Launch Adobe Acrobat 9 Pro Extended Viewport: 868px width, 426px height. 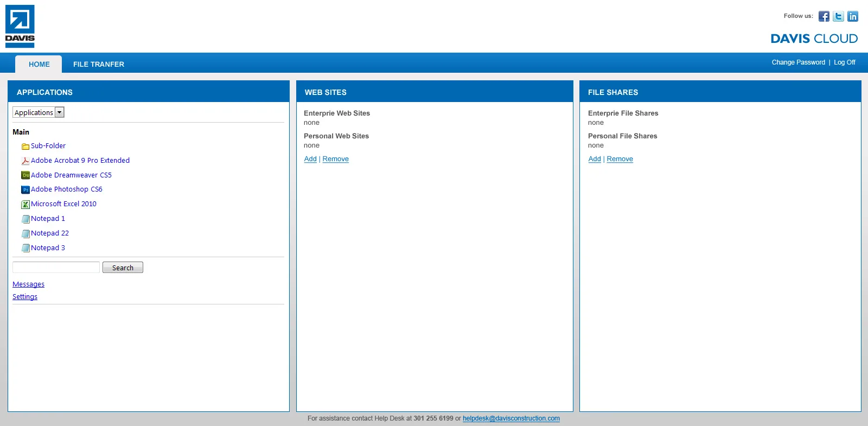[x=80, y=161]
